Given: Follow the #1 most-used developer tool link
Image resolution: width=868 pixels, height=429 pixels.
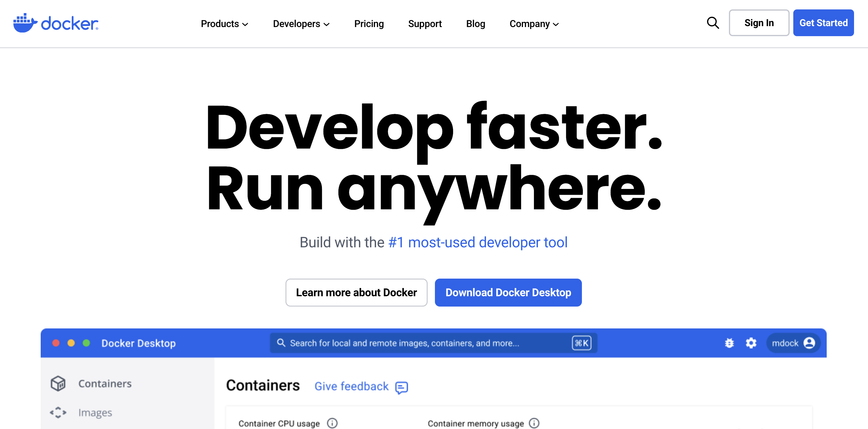Looking at the screenshot, I should 478,242.
